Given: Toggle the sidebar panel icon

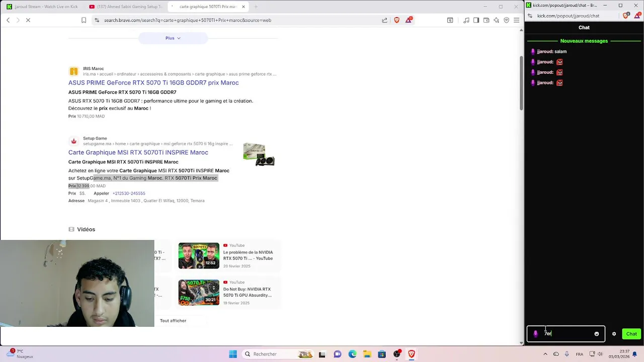Looking at the screenshot, I should [x=476, y=20].
